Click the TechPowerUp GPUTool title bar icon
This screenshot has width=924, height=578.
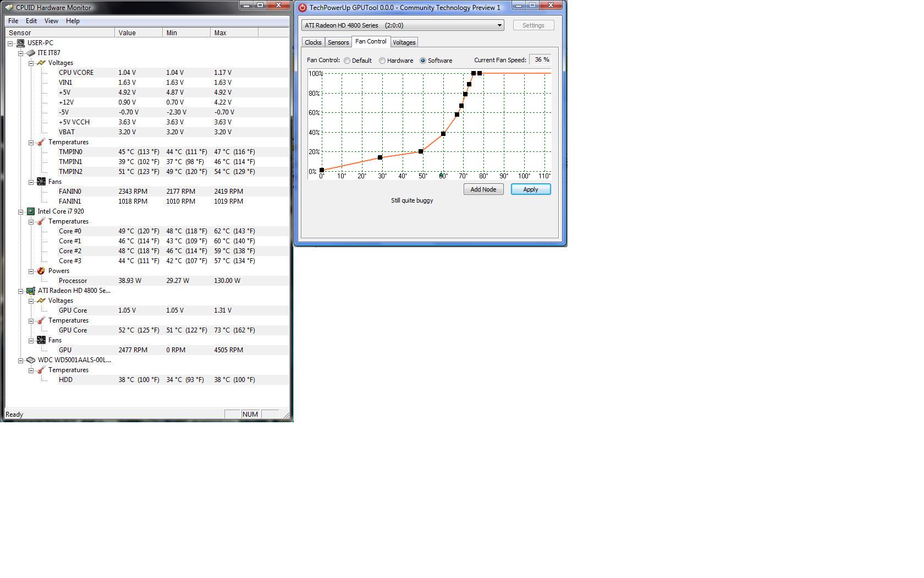302,8
